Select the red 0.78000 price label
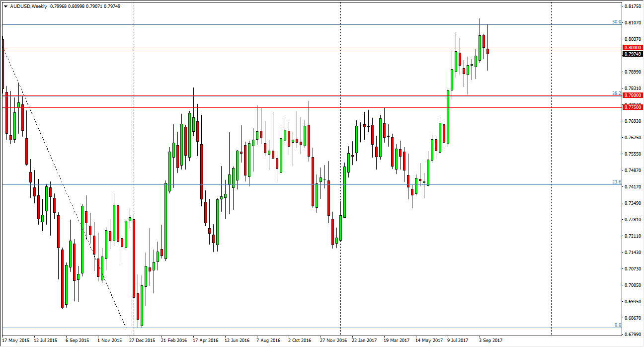 pos(632,95)
